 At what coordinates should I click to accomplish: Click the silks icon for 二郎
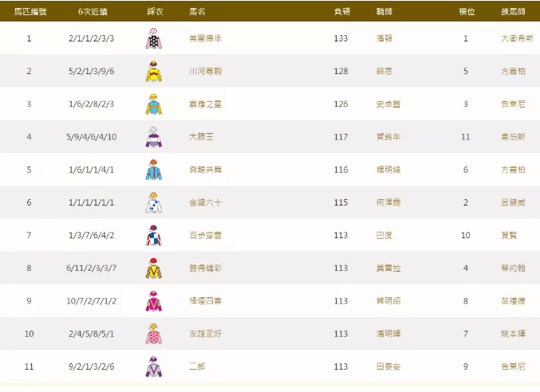pyautogui.click(x=153, y=366)
